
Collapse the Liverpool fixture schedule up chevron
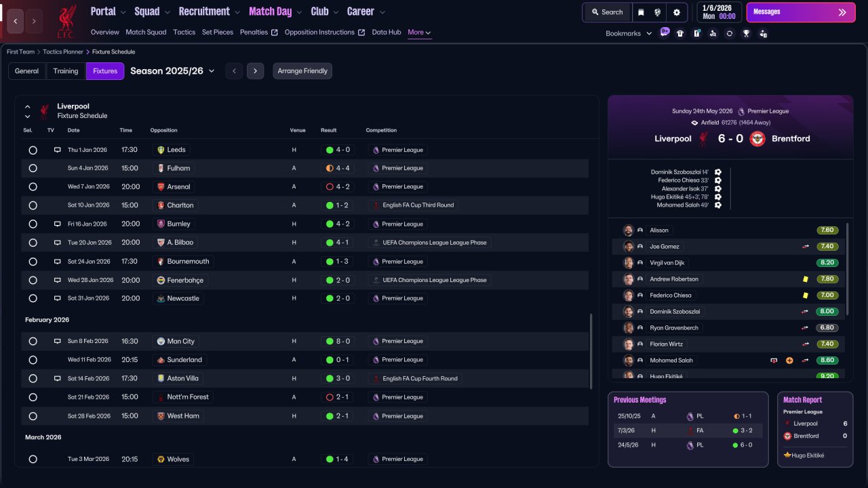(28, 106)
